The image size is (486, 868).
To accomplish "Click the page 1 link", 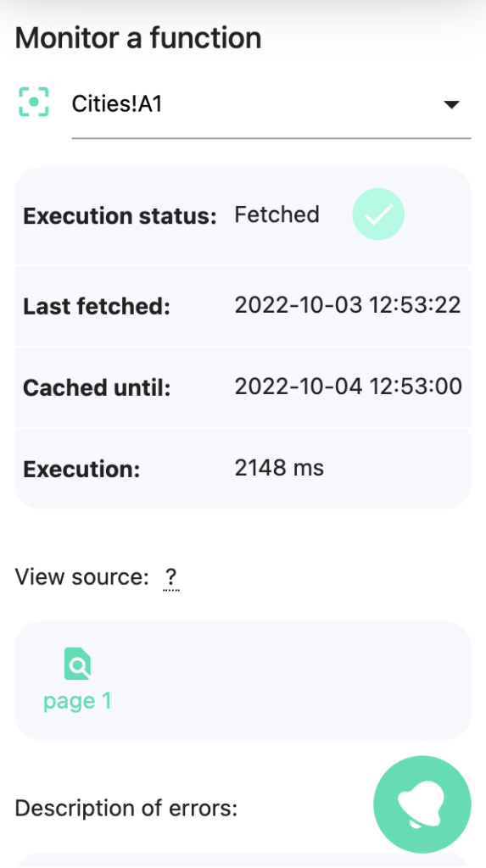I will tap(77, 701).
